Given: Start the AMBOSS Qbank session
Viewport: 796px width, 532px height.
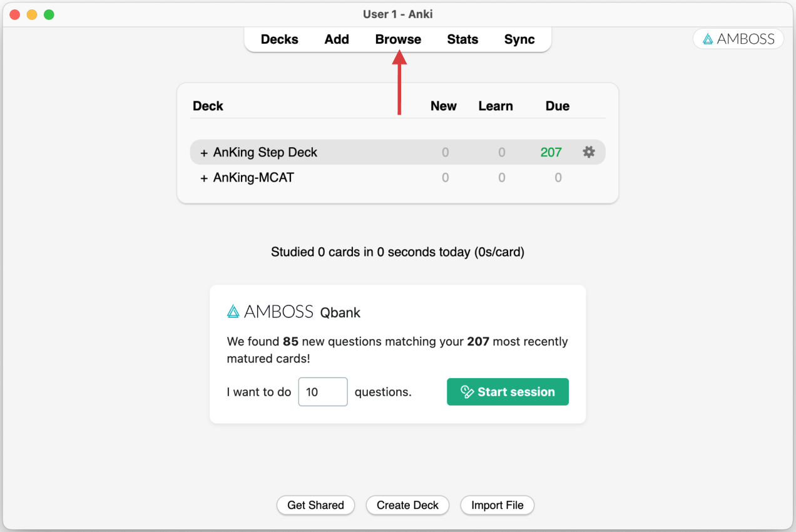Looking at the screenshot, I should click(508, 392).
